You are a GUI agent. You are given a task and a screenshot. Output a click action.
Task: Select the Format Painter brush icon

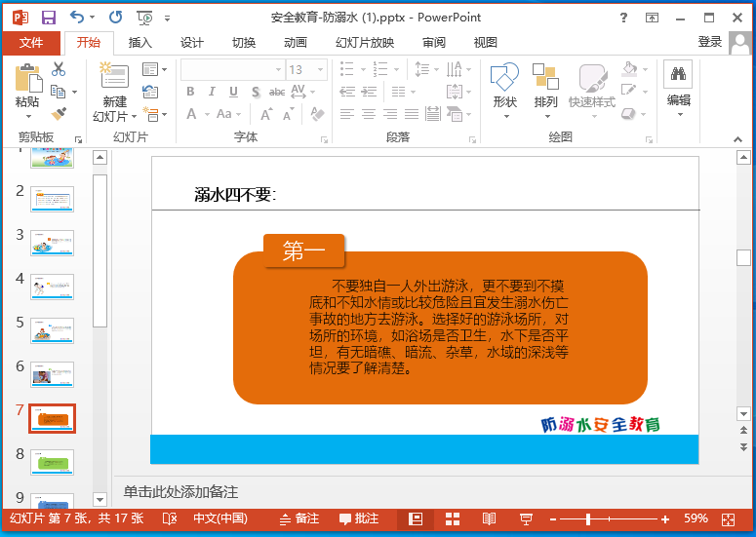tap(59, 115)
